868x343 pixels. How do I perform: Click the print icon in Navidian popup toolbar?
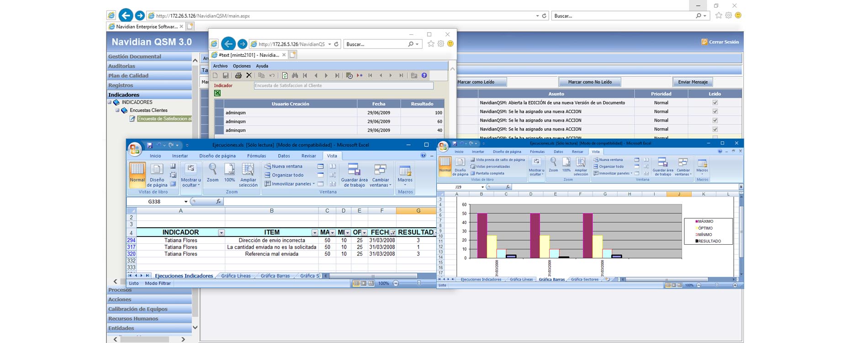pos(238,75)
